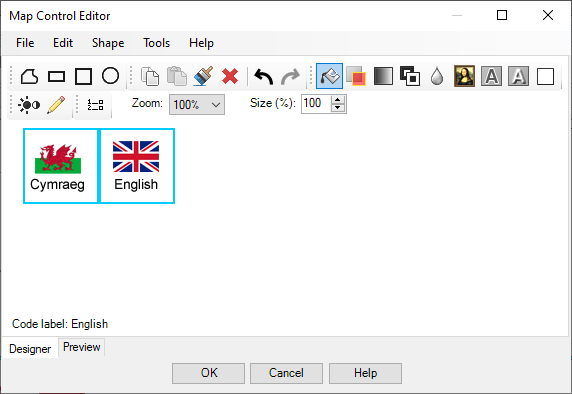Select the pencil edit tool
Screen dimensions: 572x394
(x=56, y=105)
